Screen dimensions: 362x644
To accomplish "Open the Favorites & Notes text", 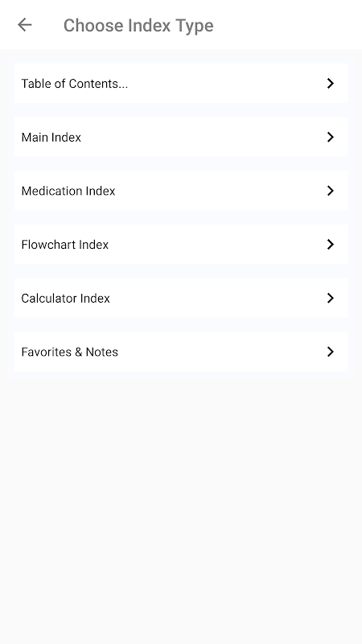I will [70, 352].
